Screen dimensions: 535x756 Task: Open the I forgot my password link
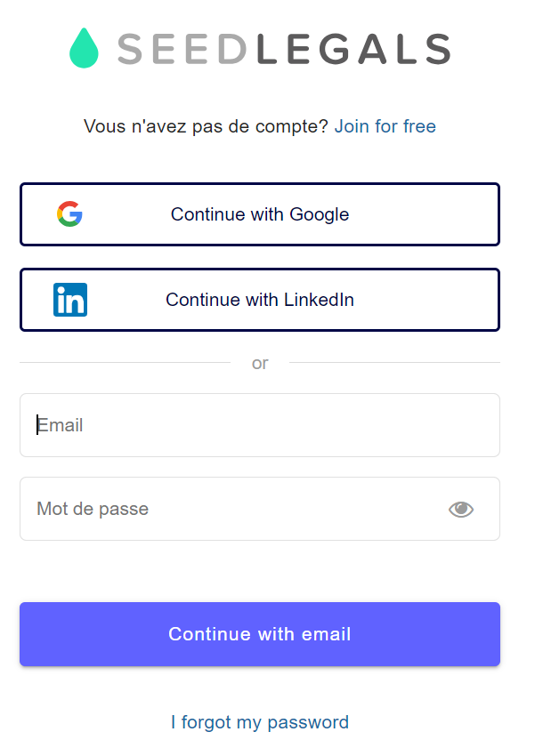point(260,722)
